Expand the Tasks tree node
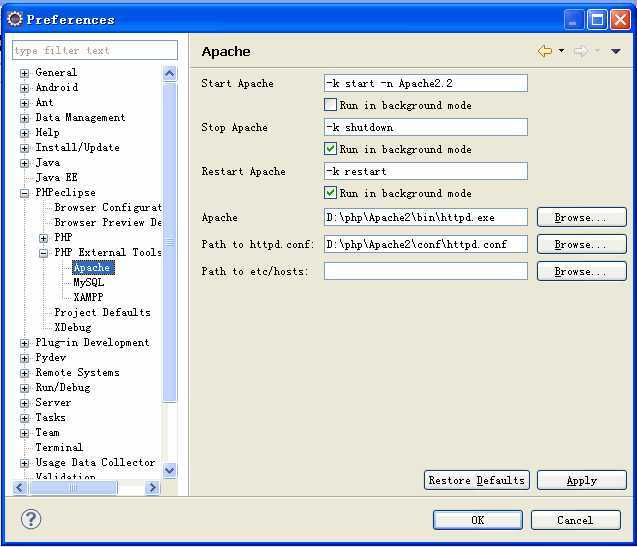637x547 pixels. click(24, 419)
